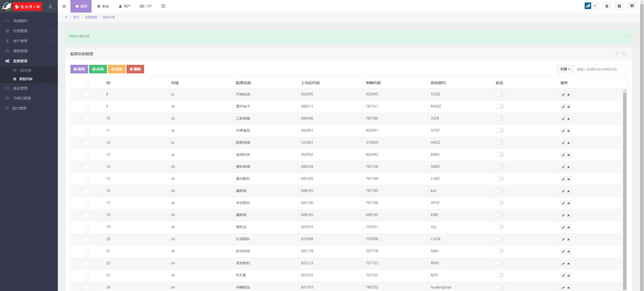Image resolution: width=644 pixels, height=291 pixels.
Task: Click delete X icon for row 盟升电子
Action: (x=569, y=107)
